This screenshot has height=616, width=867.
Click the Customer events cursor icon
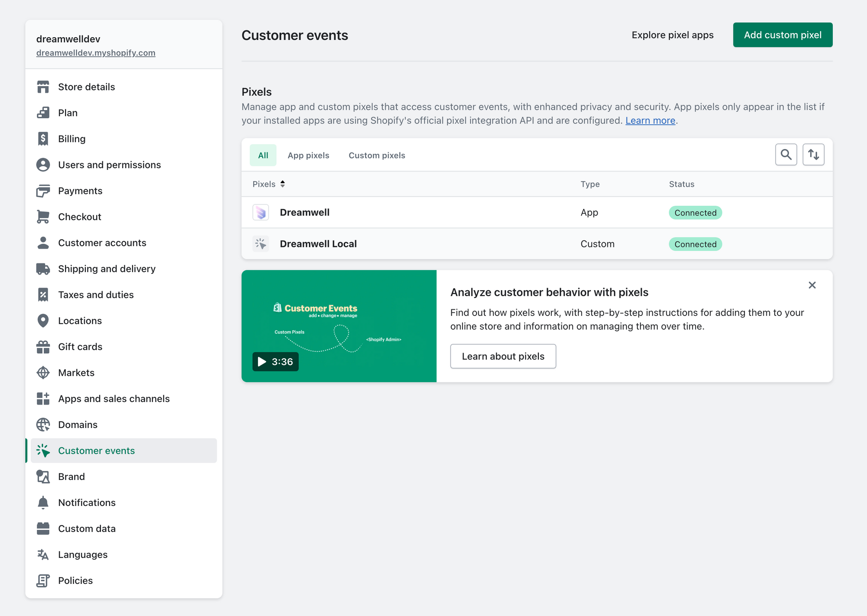pos(43,451)
